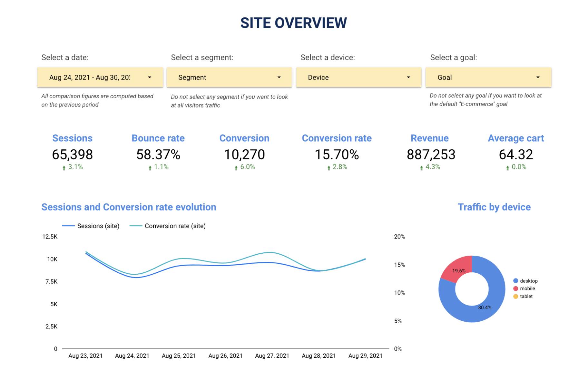Click the Bounce rate value 58.37%
This screenshot has width=588, height=387.
pyautogui.click(x=158, y=155)
